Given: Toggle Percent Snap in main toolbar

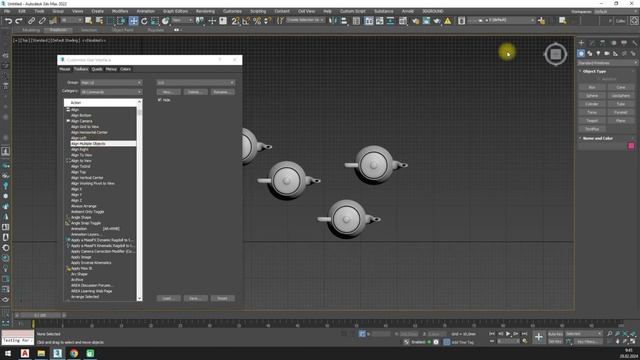Looking at the screenshot, I should (257, 21).
